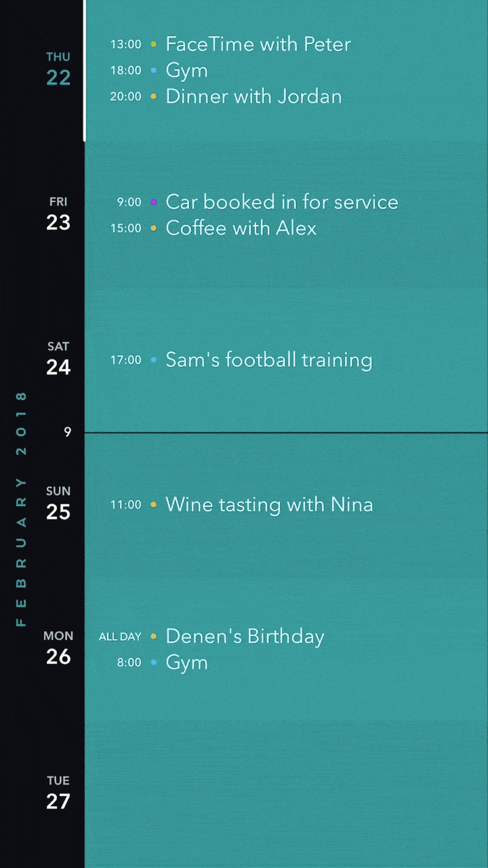Click the week number 9 marker
This screenshot has width=488, height=868.
[x=67, y=432]
